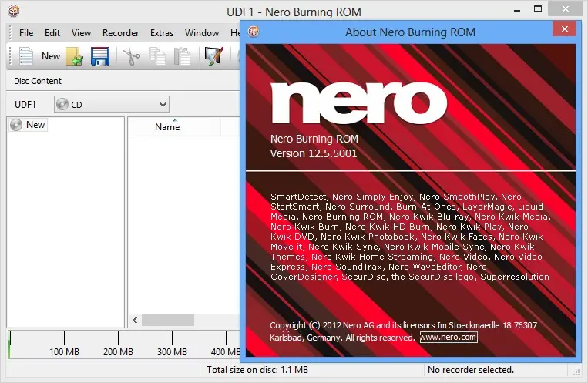Click the Nero icon in About dialog title
Screen dimensions: 588x383
coord(254,32)
